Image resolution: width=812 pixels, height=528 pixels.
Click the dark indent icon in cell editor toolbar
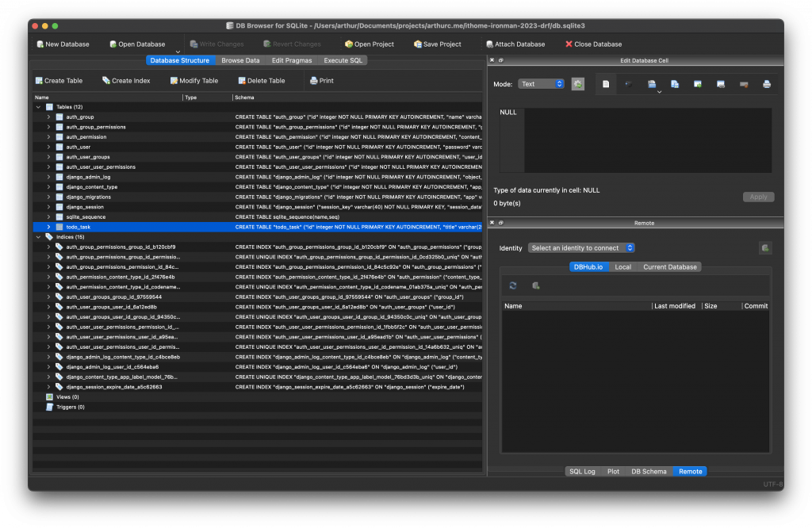pyautogui.click(x=629, y=84)
